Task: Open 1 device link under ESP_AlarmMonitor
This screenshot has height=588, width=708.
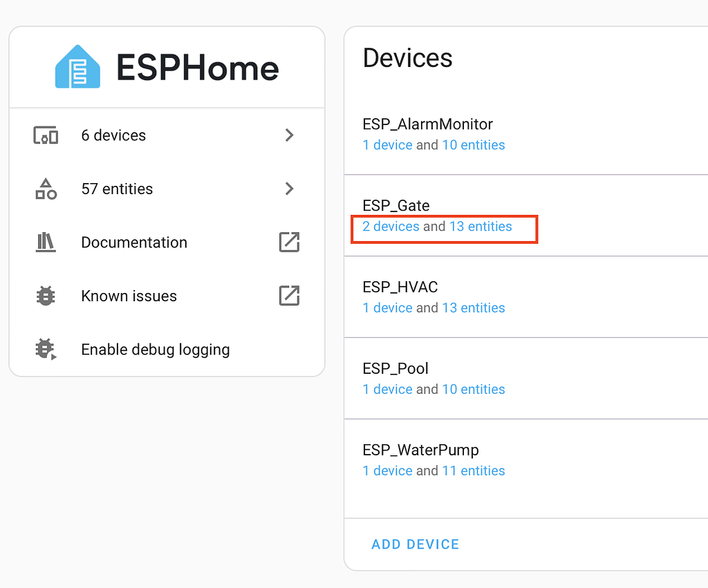Action: [387, 144]
